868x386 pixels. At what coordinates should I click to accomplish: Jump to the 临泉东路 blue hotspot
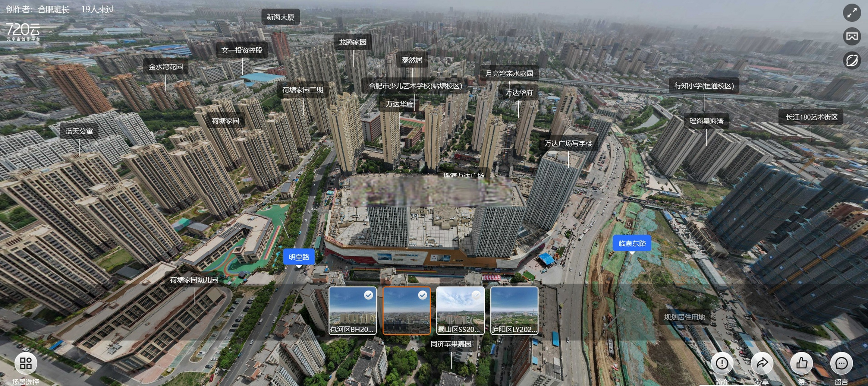tap(632, 243)
